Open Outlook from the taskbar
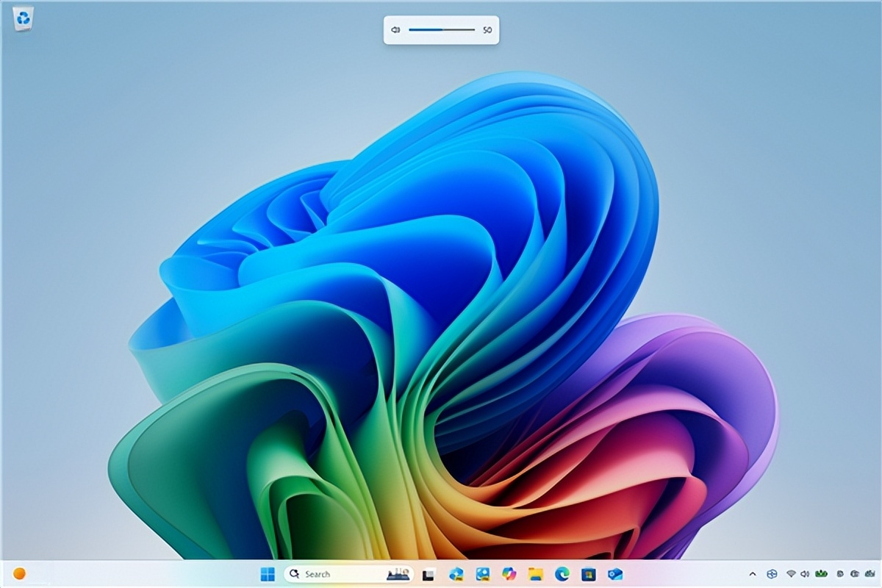Image resolution: width=882 pixels, height=588 pixels. tap(615, 574)
